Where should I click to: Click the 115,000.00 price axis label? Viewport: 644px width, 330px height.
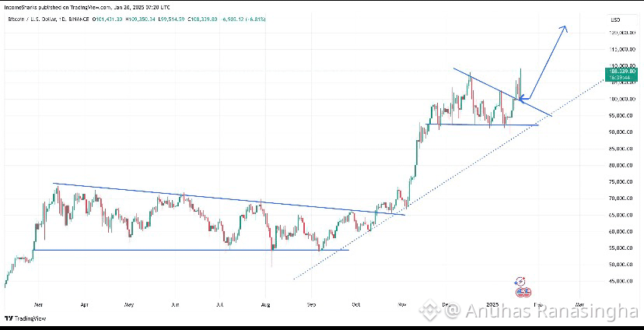(x=621, y=49)
